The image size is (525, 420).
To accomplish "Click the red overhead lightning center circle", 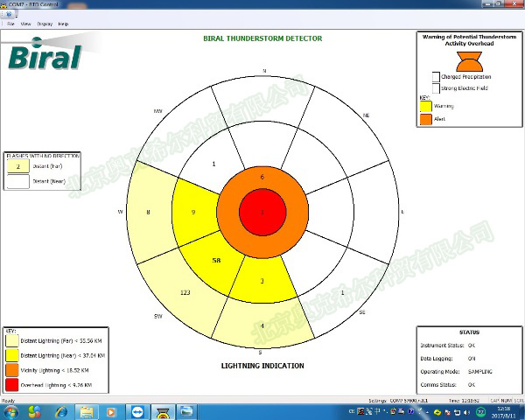I will pos(262,212).
